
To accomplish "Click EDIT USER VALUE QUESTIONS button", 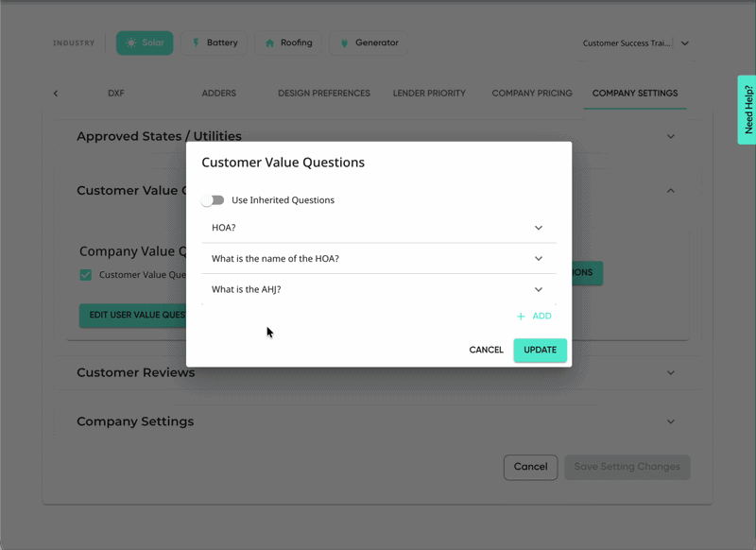I will (133, 316).
